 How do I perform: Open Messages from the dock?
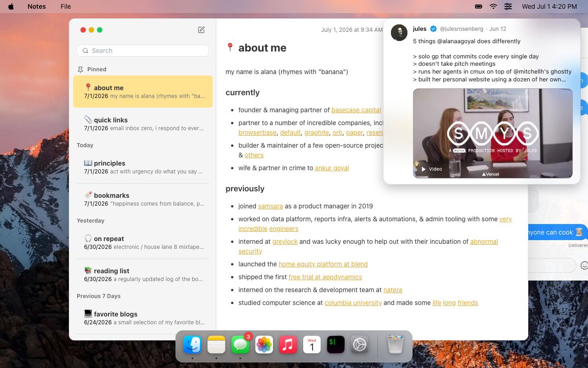(x=240, y=345)
